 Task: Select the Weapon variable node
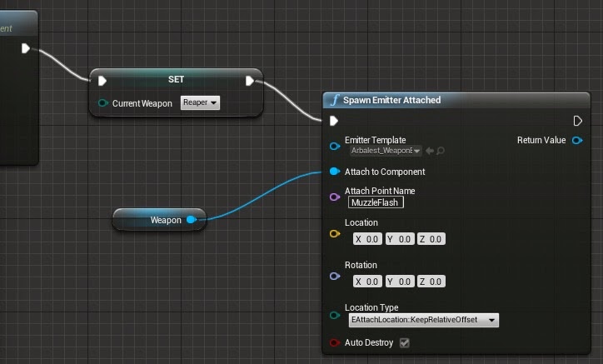pyautogui.click(x=160, y=220)
